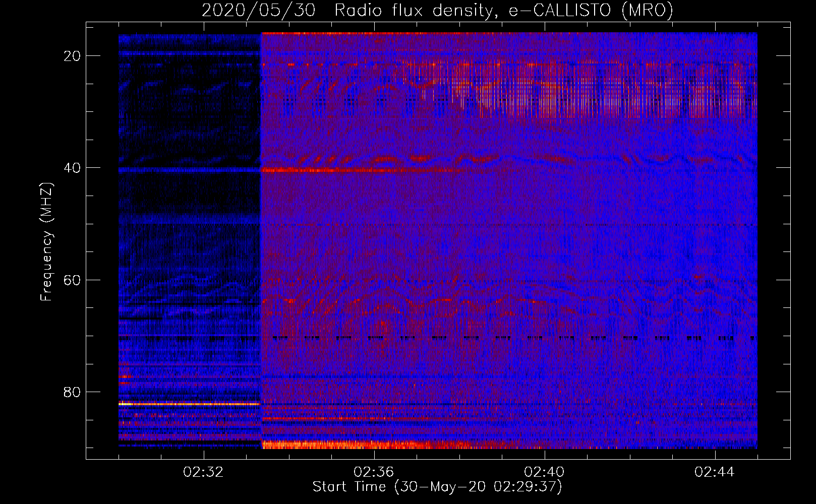Click the 02:44 time tick label
816x504 pixels.
[x=715, y=472]
